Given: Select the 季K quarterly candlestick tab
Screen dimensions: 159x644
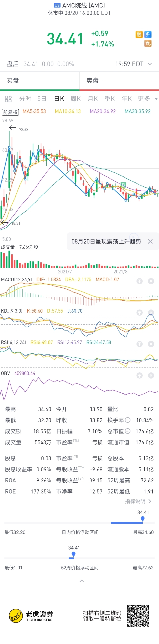Looking at the screenshot, I should click(110, 99).
